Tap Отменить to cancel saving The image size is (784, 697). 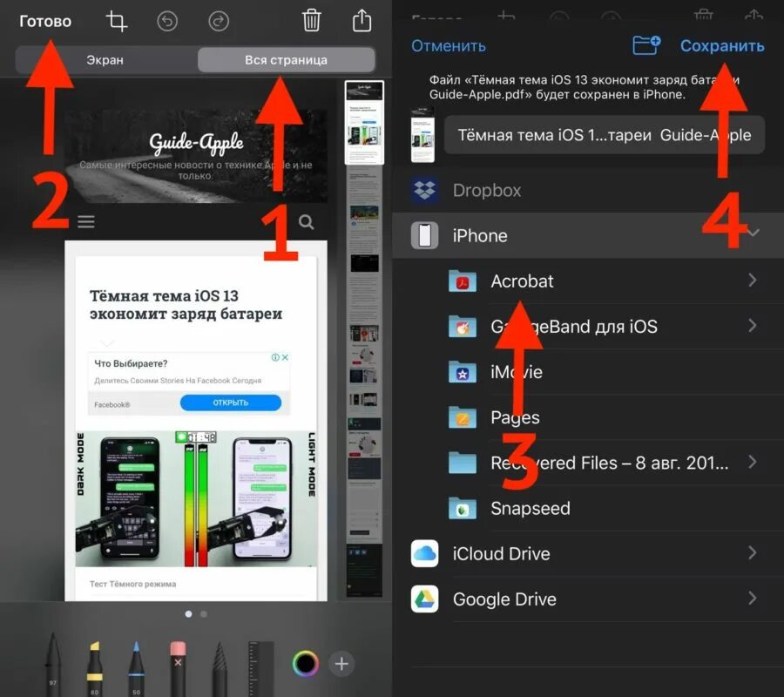[x=449, y=46]
